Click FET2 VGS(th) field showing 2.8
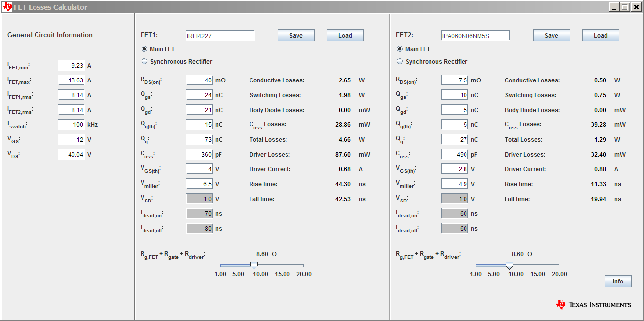This screenshot has height=321, width=644. 455,169
